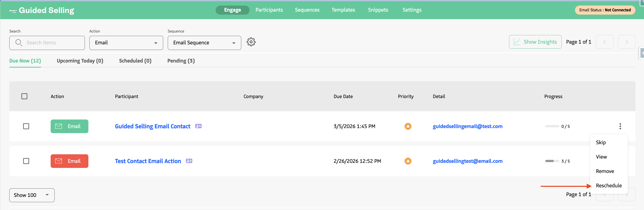Open the Action dropdown set to Email
This screenshot has height=210, width=644.
(x=126, y=43)
